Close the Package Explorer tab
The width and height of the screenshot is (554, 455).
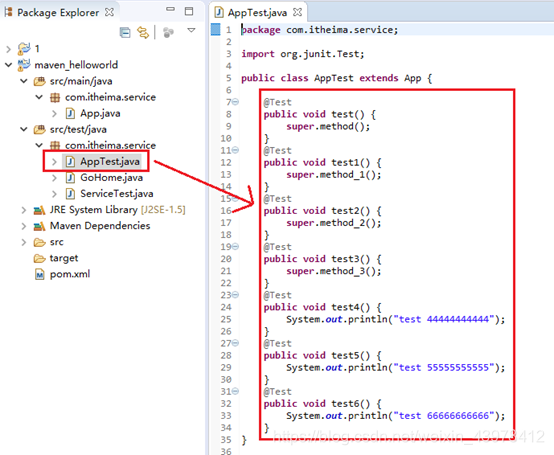tap(110, 12)
